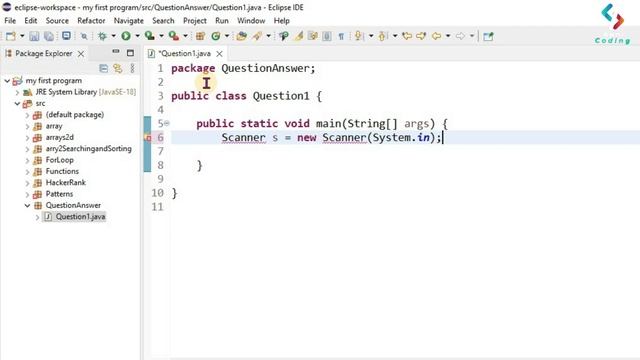Open the New wizard dropdown arrow

[x=22, y=36]
